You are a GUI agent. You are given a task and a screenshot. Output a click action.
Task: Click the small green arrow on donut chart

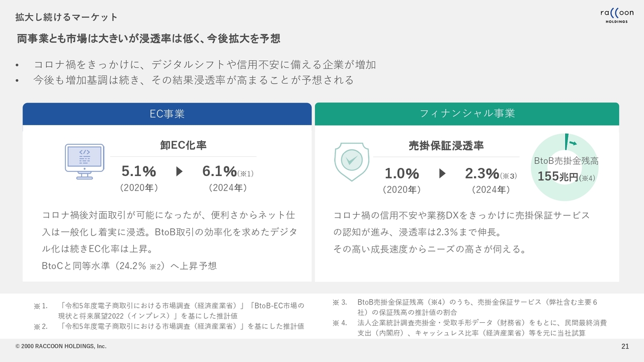(573, 143)
